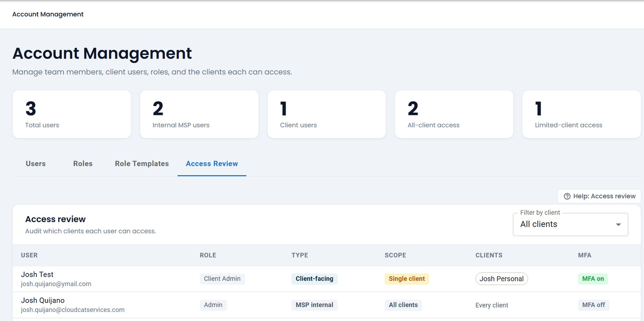The width and height of the screenshot is (644, 321).
Task: Click the Admin role badge for Josh Quijano
Action: [x=213, y=305]
